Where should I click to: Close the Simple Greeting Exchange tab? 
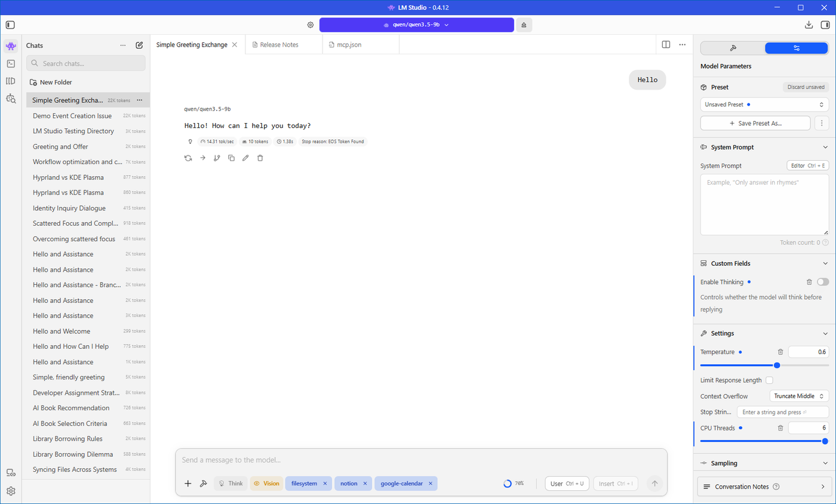235,45
